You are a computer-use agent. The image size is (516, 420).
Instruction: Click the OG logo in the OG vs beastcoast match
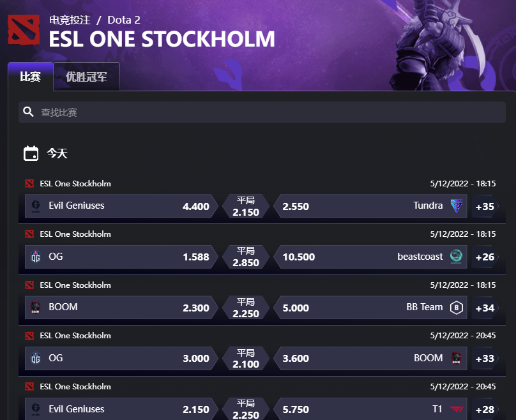tap(36, 257)
